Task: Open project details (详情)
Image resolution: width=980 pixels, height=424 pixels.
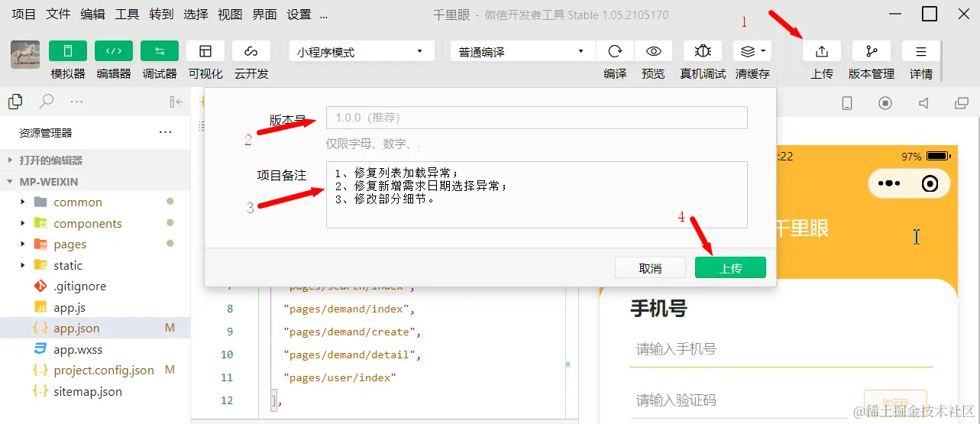Action: pyautogui.click(x=921, y=51)
